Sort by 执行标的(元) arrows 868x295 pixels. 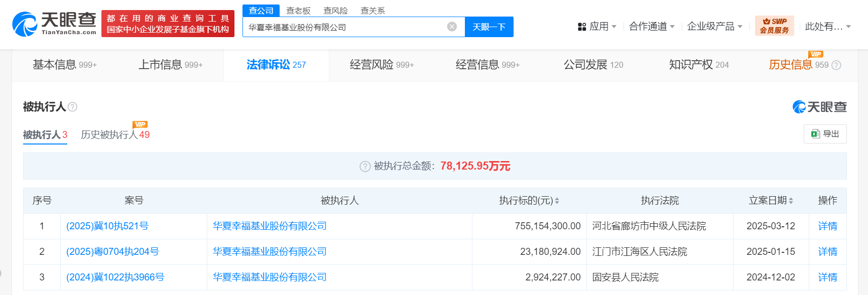557,201
